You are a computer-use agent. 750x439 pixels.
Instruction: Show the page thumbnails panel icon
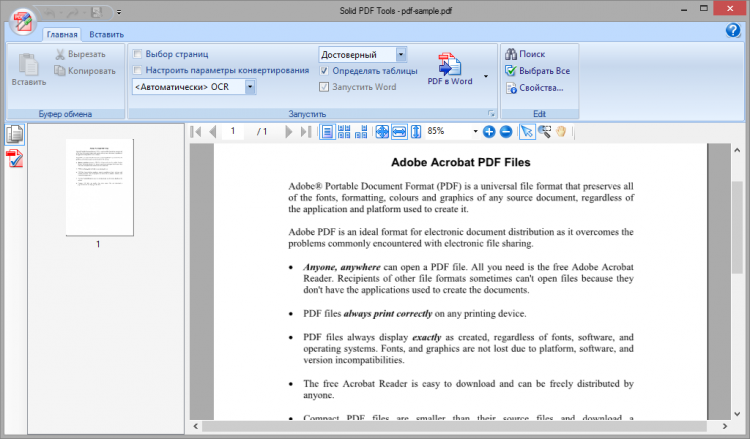pos(15,134)
